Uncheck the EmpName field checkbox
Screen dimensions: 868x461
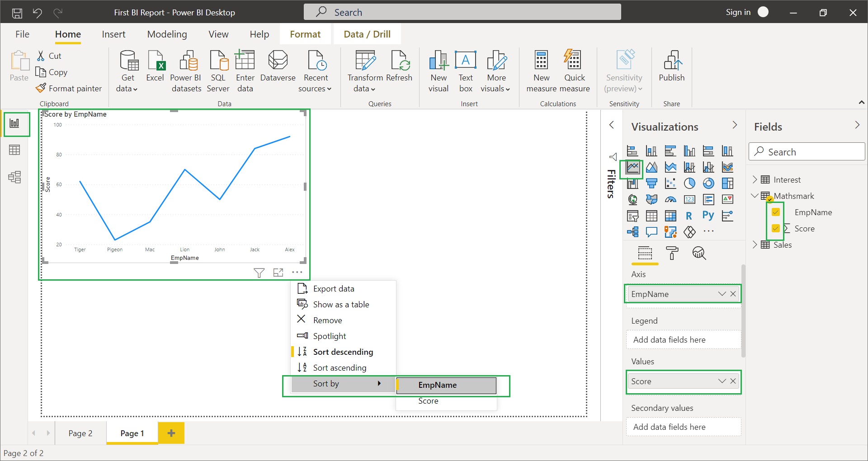(x=776, y=212)
